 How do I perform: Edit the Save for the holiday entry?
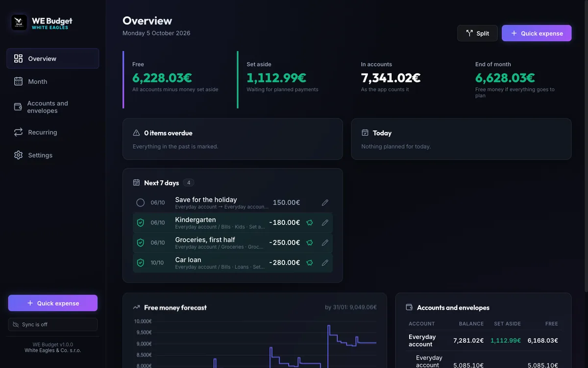coord(325,203)
